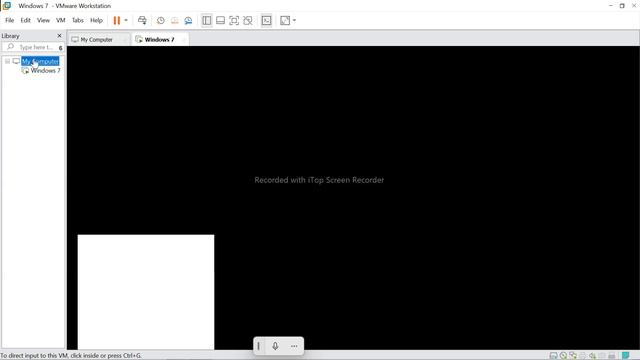Click the VMware Workstation title bar app icon
640x360 pixels.
(7, 6)
